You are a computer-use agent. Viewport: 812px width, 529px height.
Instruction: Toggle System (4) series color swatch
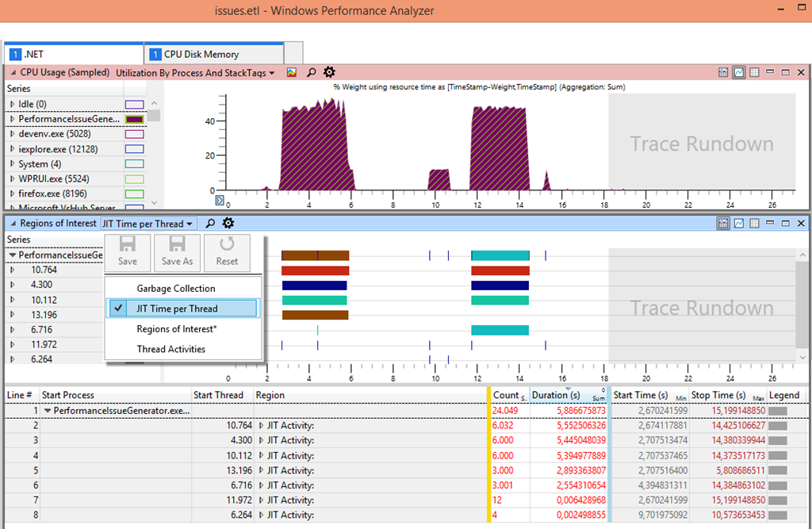[x=135, y=164]
